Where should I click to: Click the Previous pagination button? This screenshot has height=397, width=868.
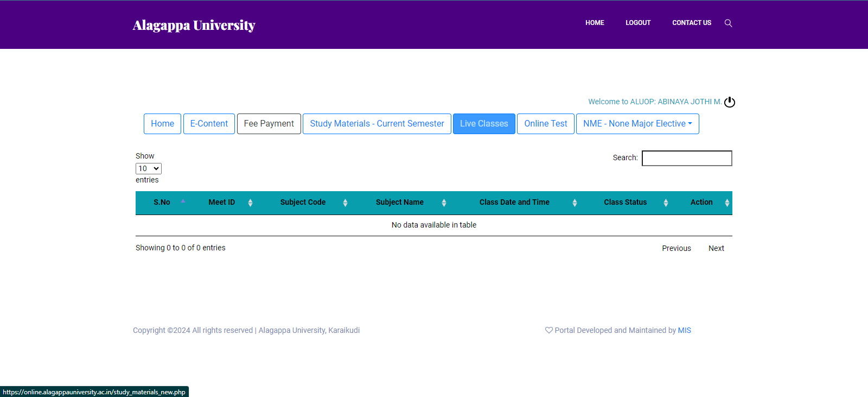pos(676,248)
